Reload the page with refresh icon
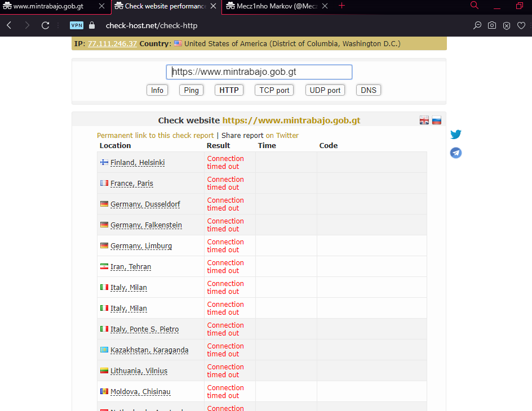The width and height of the screenshot is (532, 411). [x=45, y=25]
